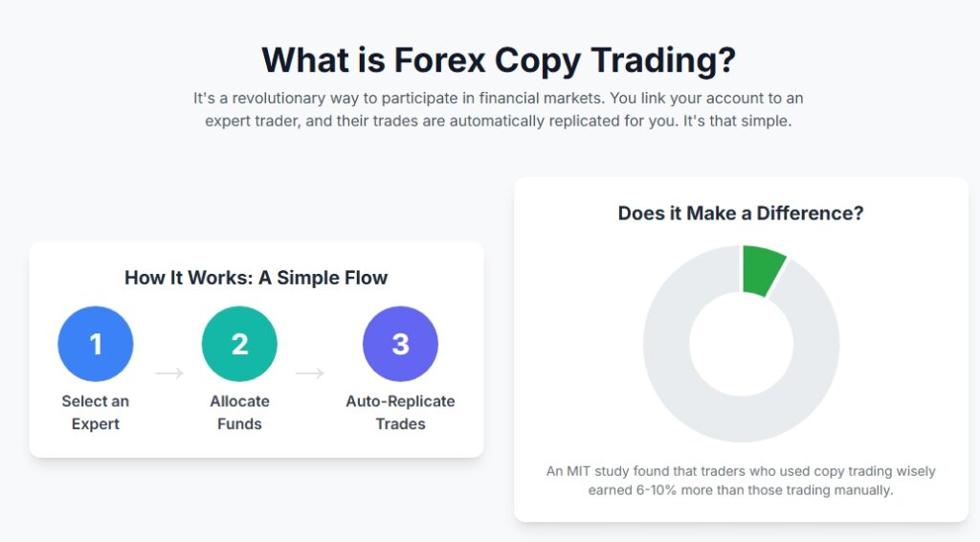Click the "How It Works: A Simple Flow" heading
The width and height of the screenshot is (980, 542).
coord(256,279)
